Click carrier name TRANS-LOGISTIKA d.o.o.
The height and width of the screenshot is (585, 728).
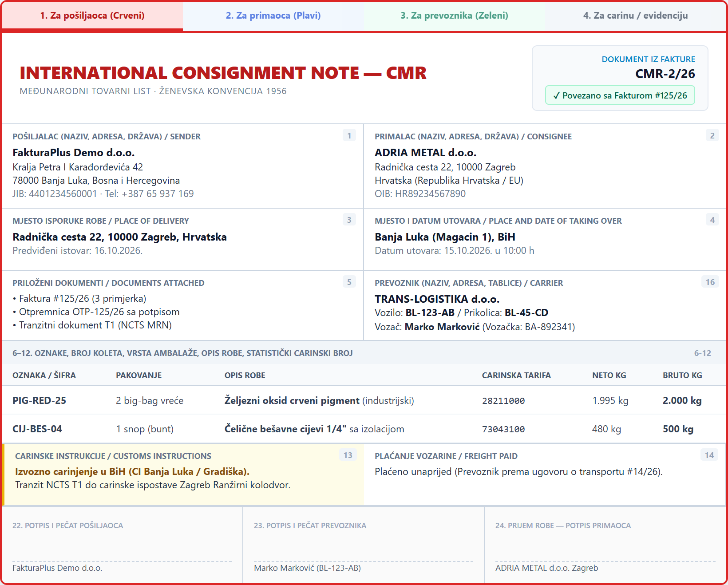point(437,299)
